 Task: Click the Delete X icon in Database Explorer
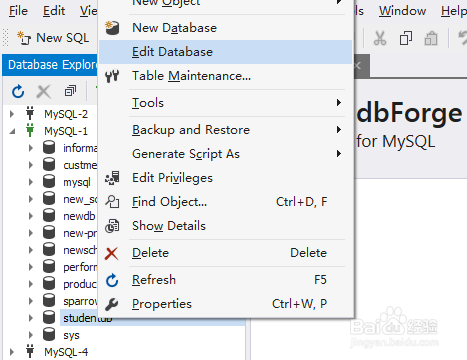click(44, 91)
